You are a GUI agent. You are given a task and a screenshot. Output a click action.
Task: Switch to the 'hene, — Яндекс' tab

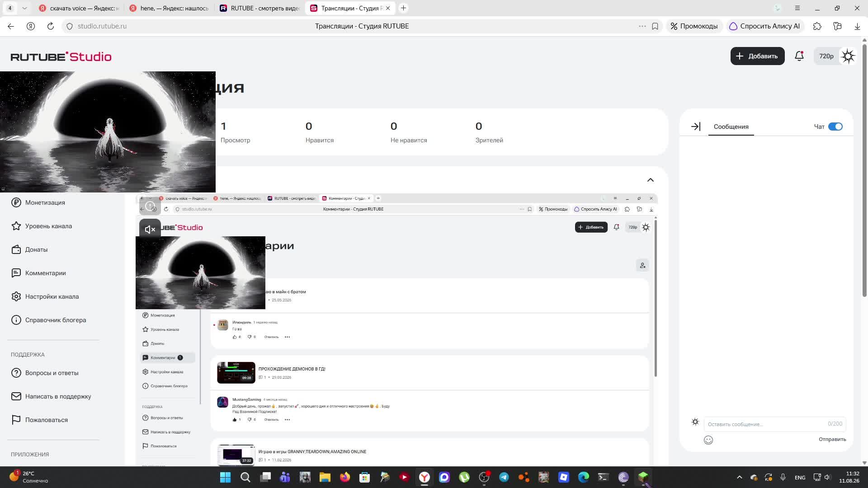[x=170, y=8]
